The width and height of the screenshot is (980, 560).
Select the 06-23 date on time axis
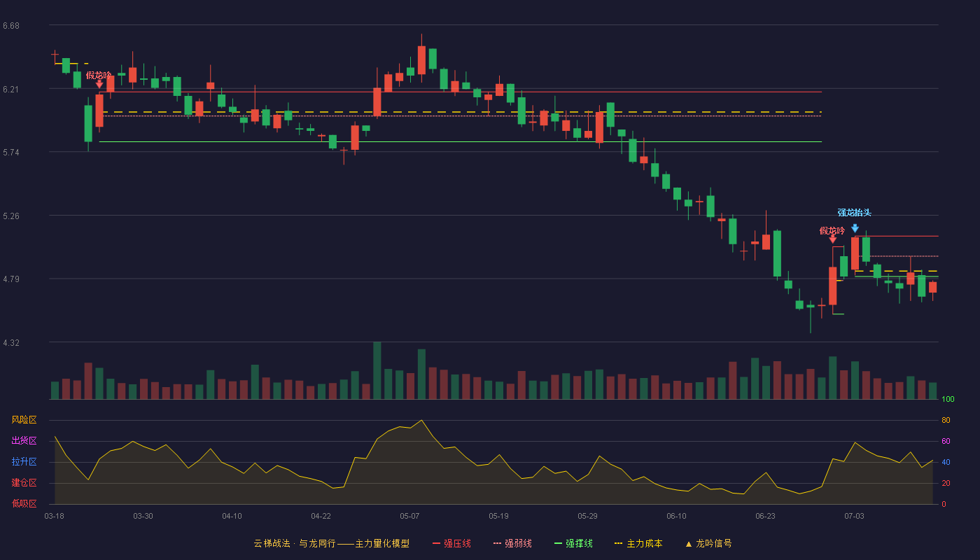pos(765,516)
